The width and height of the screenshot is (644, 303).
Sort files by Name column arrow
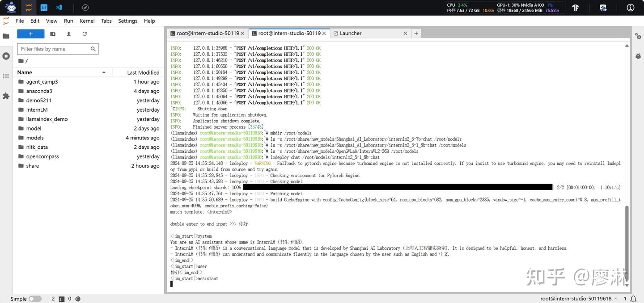click(104, 72)
